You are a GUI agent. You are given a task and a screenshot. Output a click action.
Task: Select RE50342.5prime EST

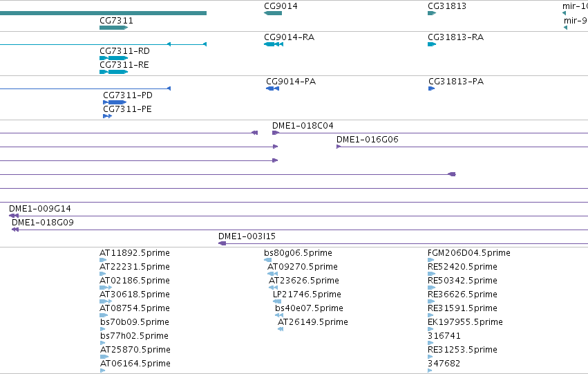tap(432, 288)
